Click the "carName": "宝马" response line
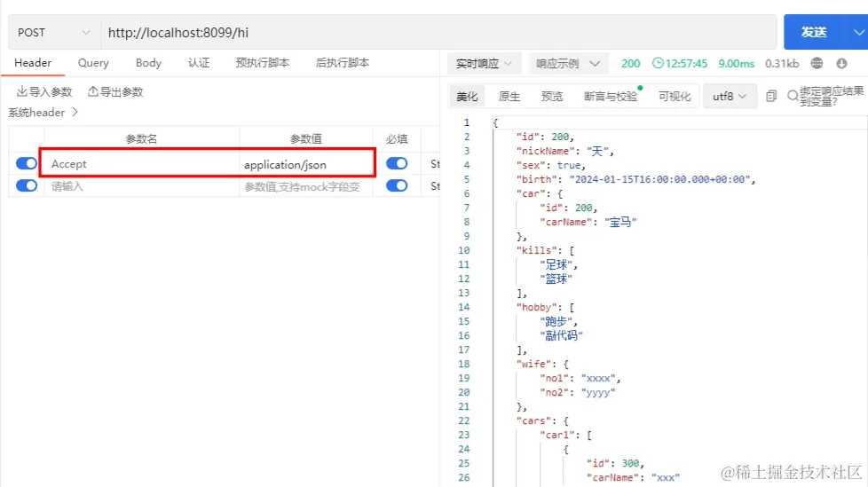The image size is (868, 487). 588,222
